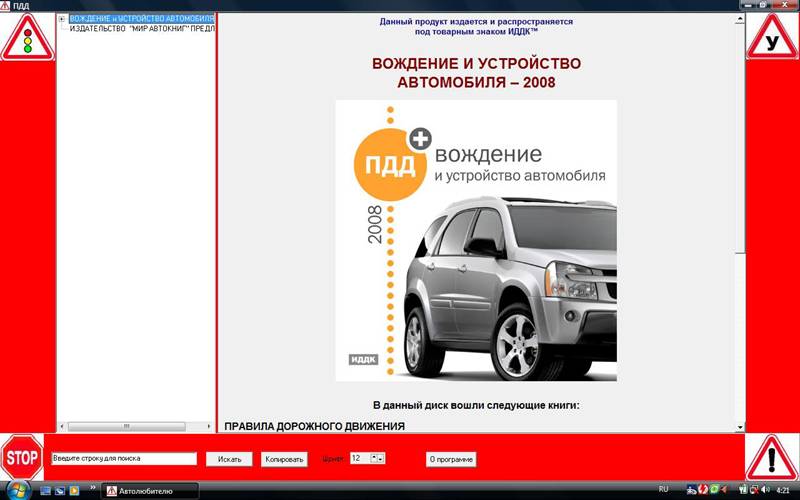Click the traffic light warning sign icon
This screenshot has height=500, width=800.
click(28, 37)
